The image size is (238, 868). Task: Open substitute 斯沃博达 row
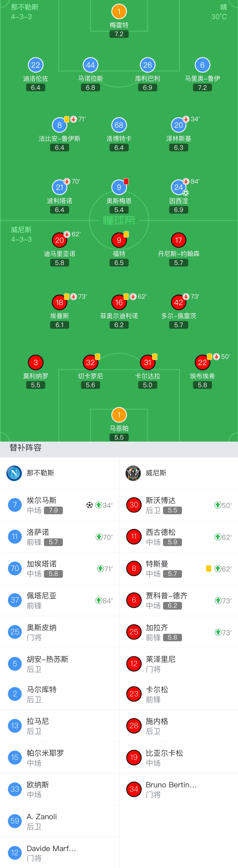pos(178,505)
